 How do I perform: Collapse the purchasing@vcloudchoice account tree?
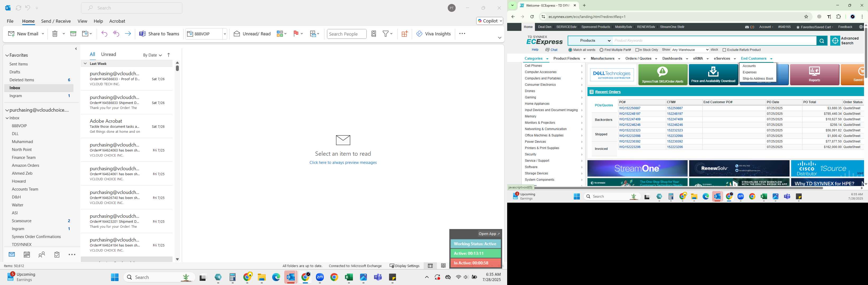click(7, 110)
